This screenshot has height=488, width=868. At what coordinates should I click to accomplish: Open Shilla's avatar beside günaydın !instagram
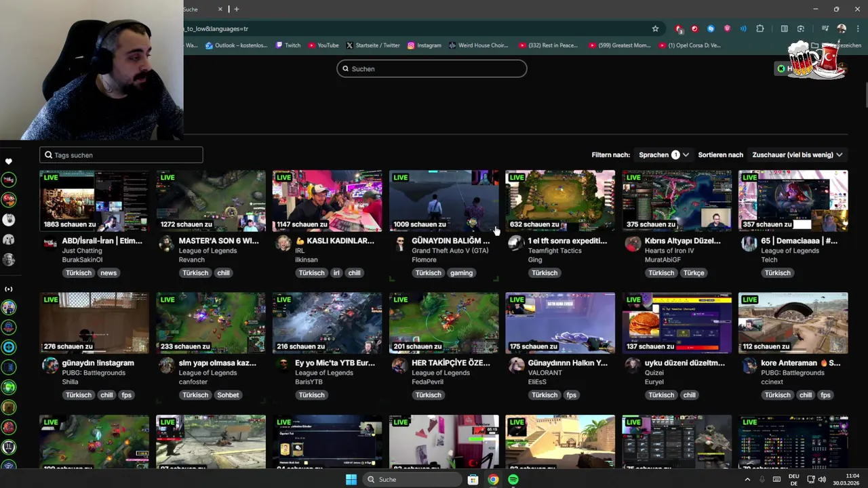pyautogui.click(x=50, y=365)
